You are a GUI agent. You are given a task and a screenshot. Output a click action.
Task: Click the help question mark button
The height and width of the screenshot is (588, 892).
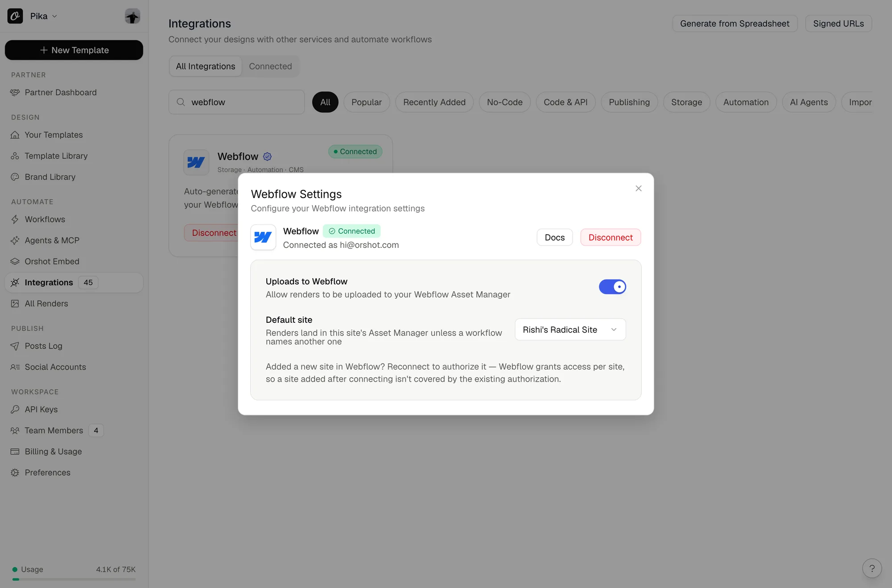872,568
